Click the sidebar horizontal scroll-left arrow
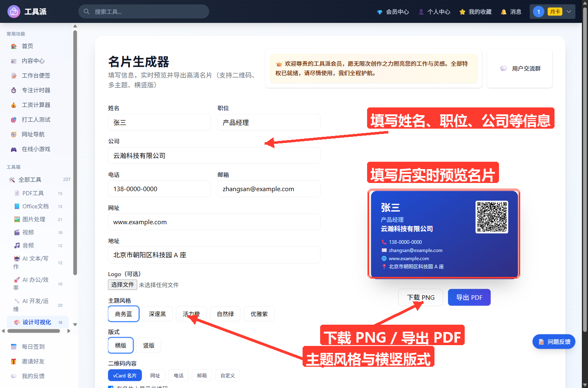Viewport: 588px width, 388px height. tap(3, 331)
